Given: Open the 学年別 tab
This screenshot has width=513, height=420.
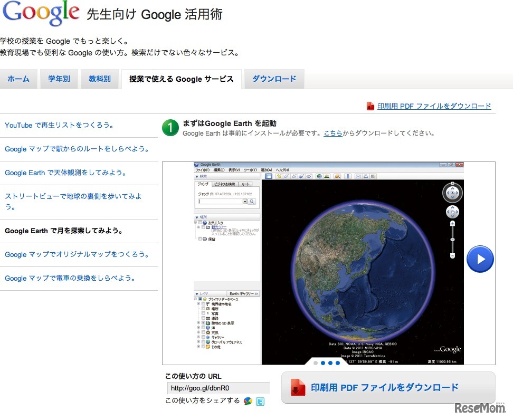Looking at the screenshot, I should pyautogui.click(x=59, y=79).
